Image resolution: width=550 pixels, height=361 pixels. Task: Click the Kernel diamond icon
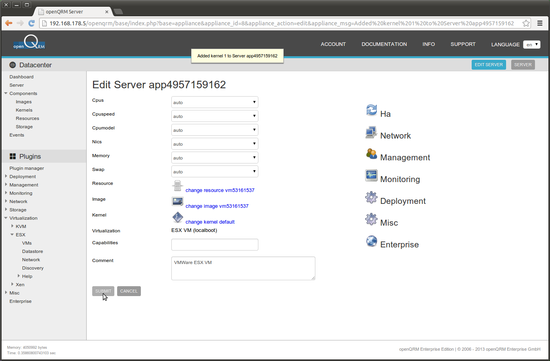point(177,218)
